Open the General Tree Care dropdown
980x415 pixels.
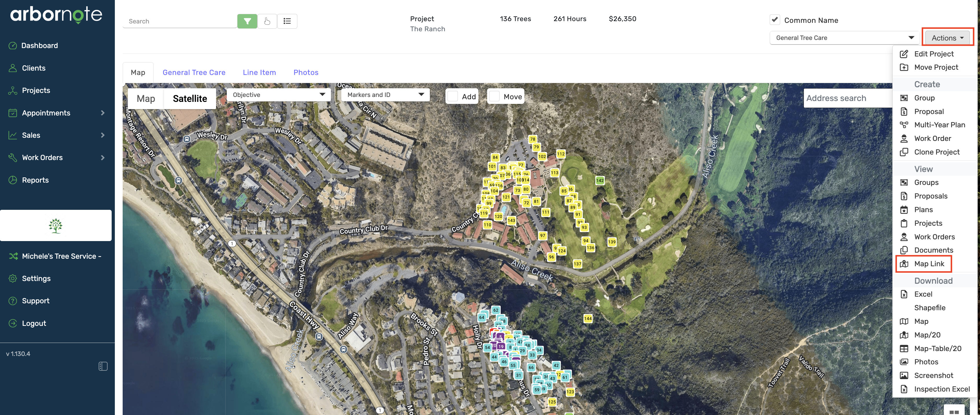pyautogui.click(x=844, y=38)
